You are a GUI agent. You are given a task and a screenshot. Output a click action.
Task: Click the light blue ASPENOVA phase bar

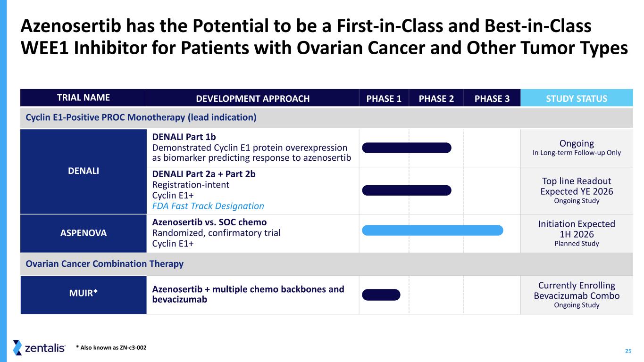pyautogui.click(x=433, y=230)
